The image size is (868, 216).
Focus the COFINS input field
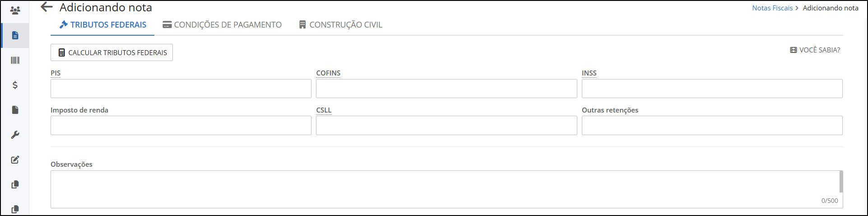coord(446,89)
